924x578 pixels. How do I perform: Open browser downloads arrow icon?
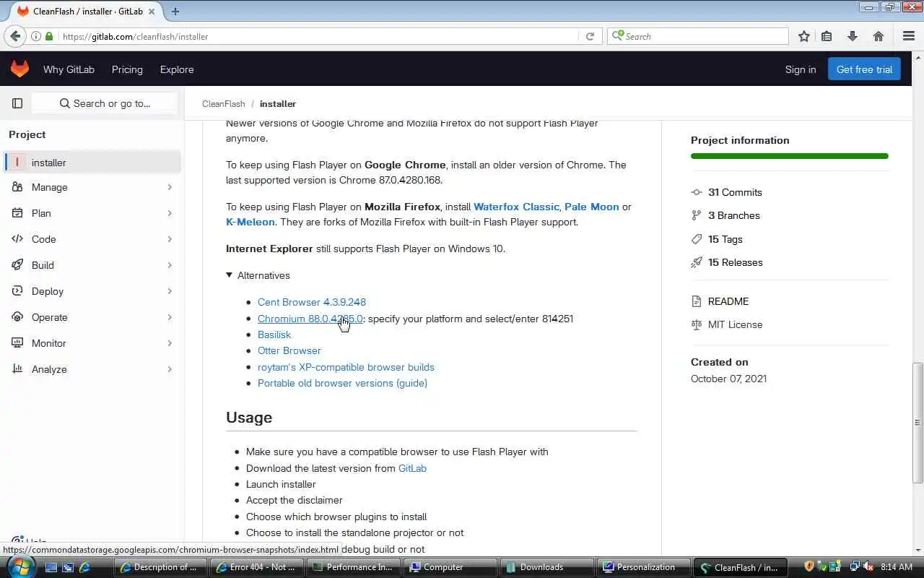pos(853,36)
